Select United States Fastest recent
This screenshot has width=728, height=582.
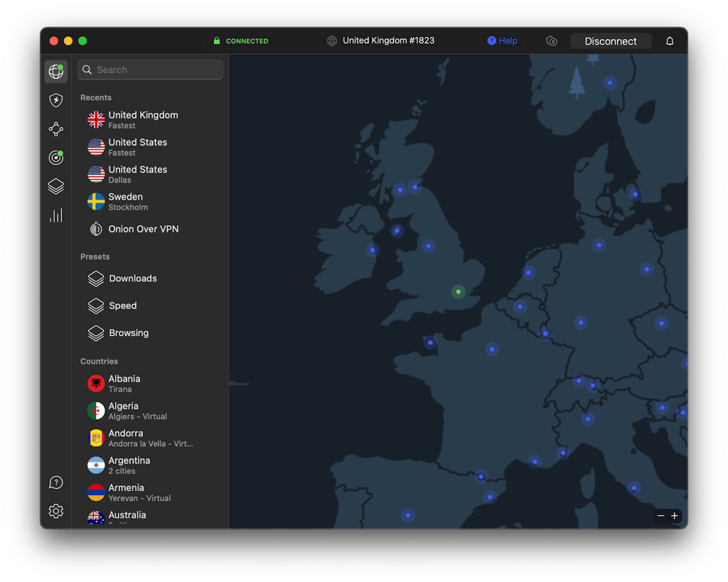(151, 147)
